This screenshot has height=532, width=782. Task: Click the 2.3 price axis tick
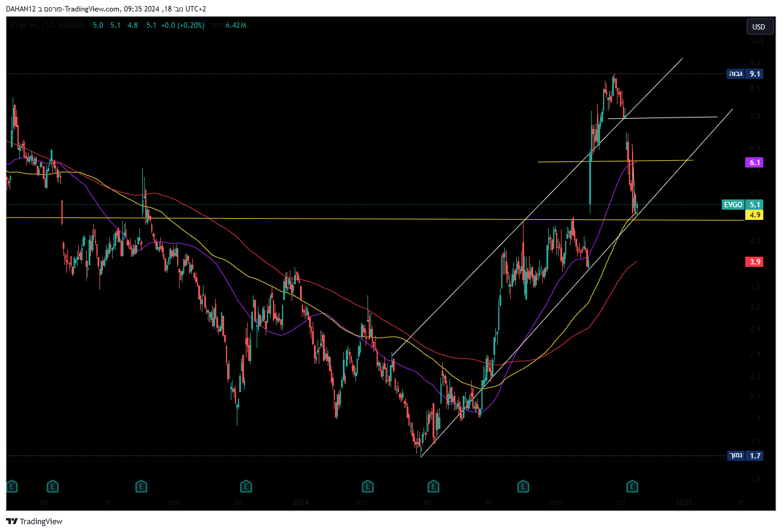tap(755, 377)
